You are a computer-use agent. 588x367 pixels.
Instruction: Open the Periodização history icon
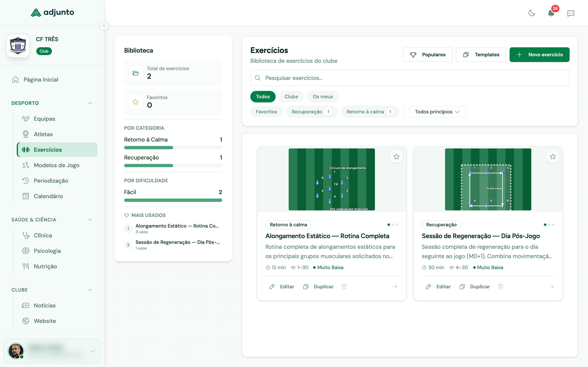(x=26, y=181)
